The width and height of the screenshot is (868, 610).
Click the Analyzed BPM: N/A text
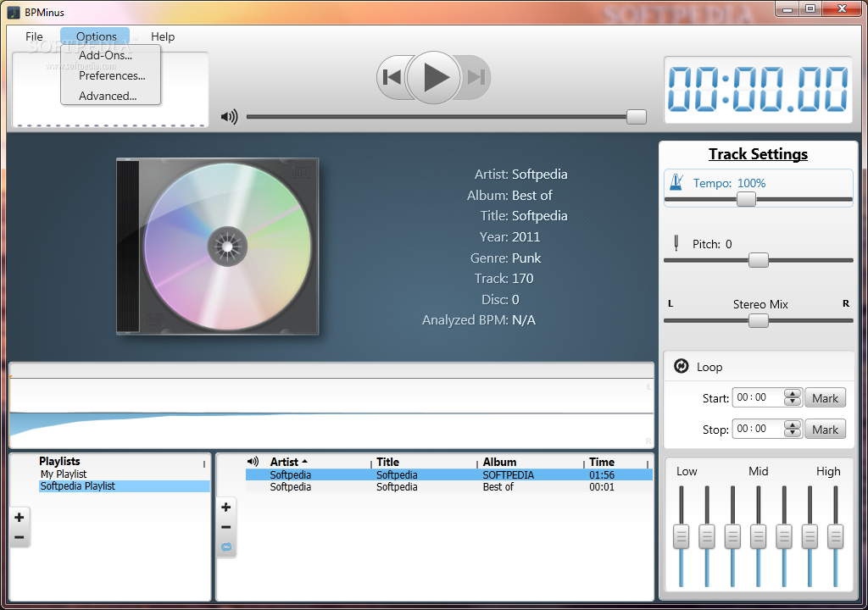click(479, 320)
